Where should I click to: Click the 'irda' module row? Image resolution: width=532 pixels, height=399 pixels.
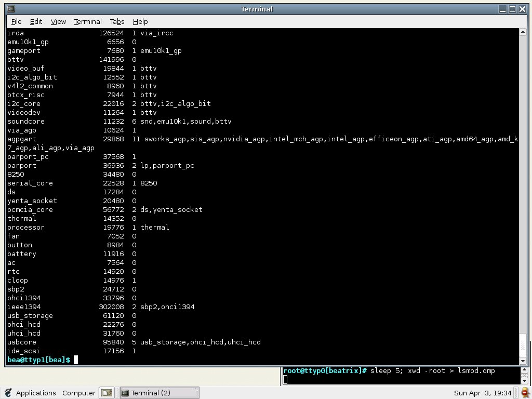click(90, 33)
